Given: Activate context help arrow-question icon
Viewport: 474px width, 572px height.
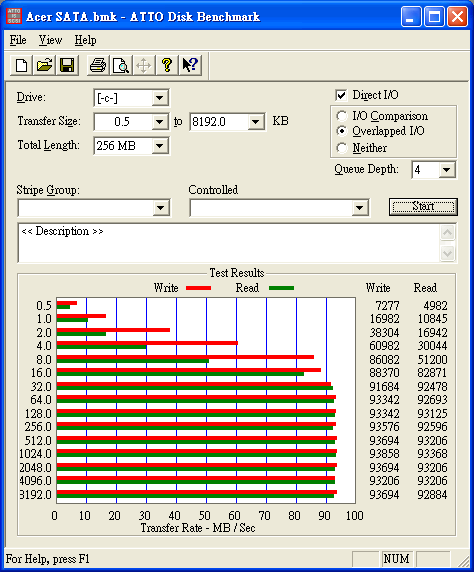Looking at the screenshot, I should tap(190, 66).
